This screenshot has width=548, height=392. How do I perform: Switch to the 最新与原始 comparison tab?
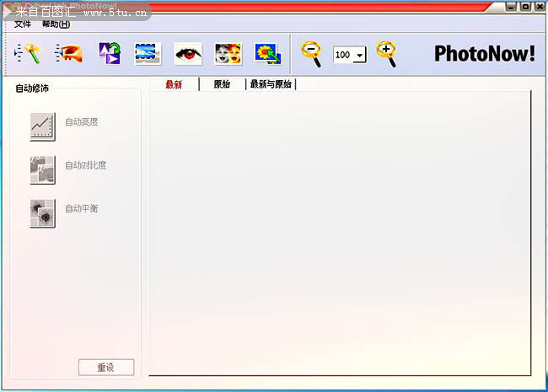[x=271, y=84]
